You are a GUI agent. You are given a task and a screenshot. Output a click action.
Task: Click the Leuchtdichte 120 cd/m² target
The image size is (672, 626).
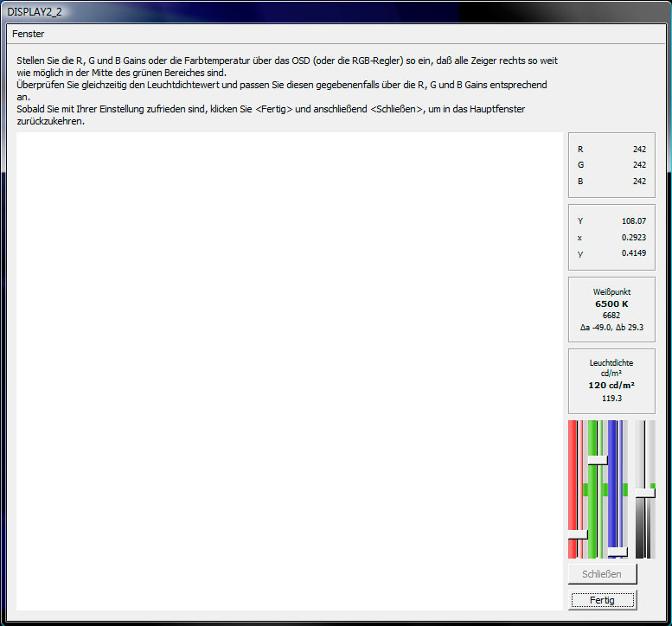tap(611, 385)
